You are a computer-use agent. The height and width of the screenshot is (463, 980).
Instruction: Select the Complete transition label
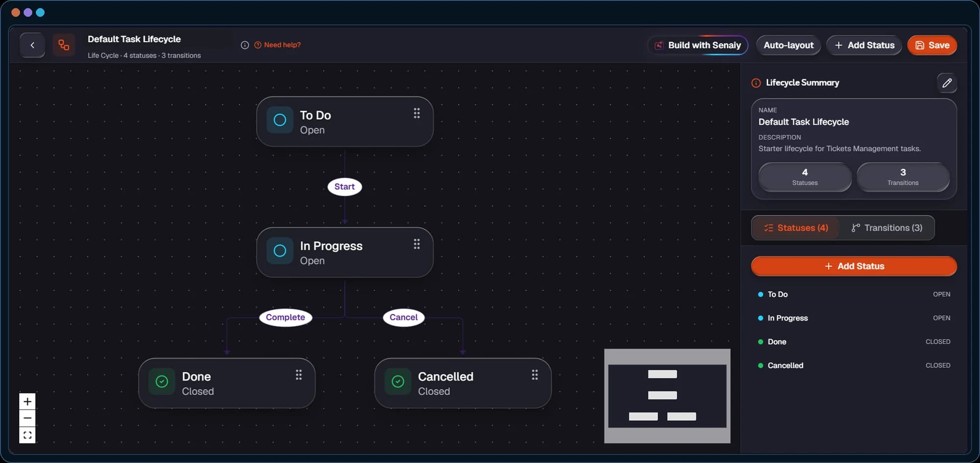(x=285, y=317)
